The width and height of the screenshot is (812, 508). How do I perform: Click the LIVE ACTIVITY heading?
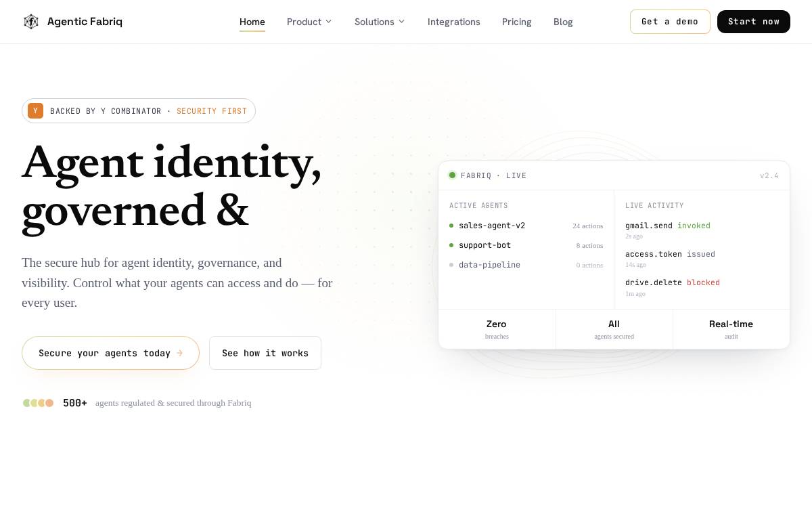654,205
